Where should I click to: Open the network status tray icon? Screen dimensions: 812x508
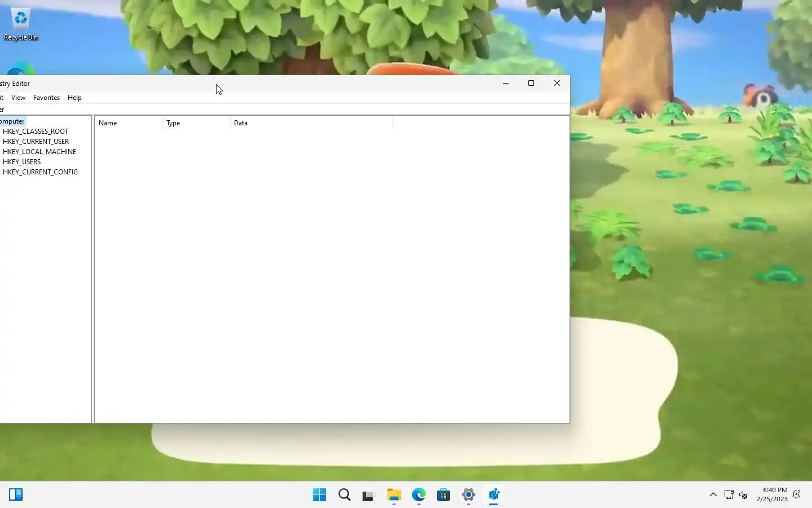click(x=729, y=495)
